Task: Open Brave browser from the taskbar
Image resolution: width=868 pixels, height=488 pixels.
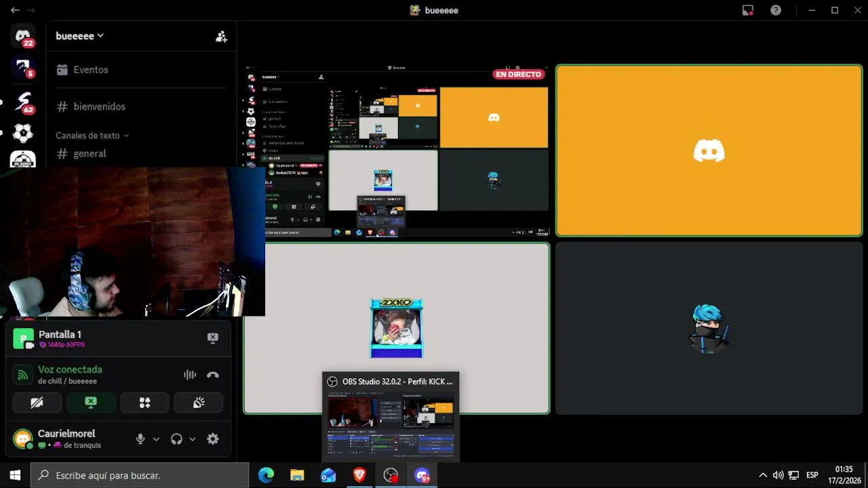Action: point(359,475)
